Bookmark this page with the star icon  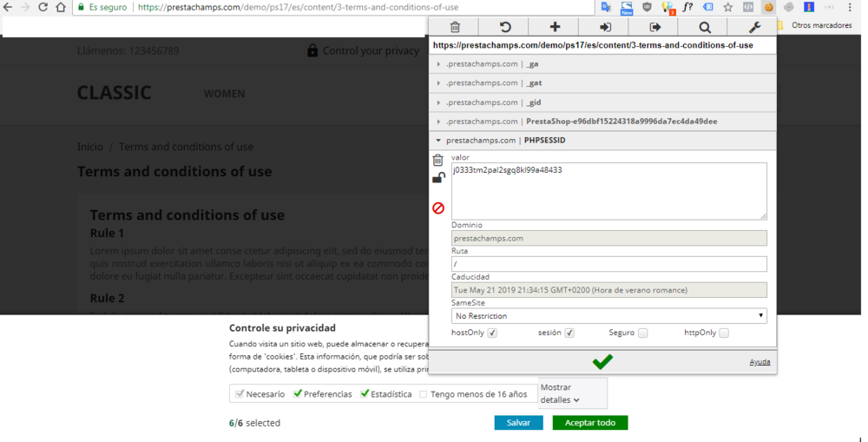(728, 7)
